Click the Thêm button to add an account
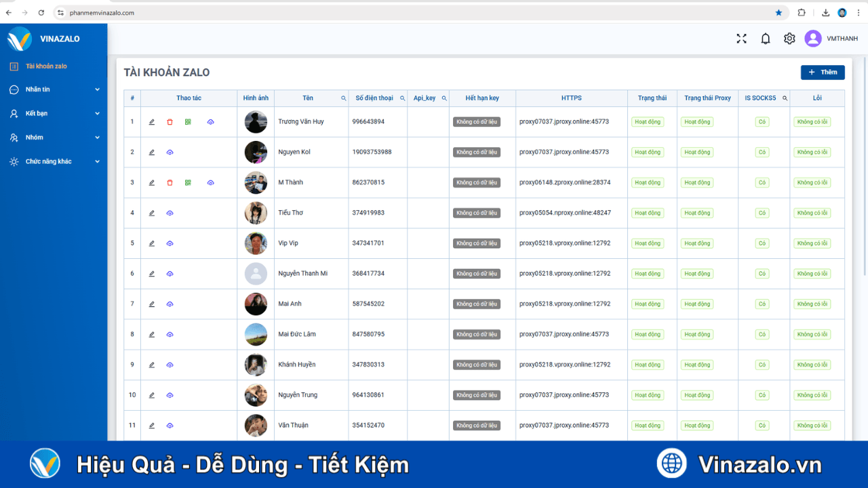The width and height of the screenshot is (868, 488). coord(823,72)
